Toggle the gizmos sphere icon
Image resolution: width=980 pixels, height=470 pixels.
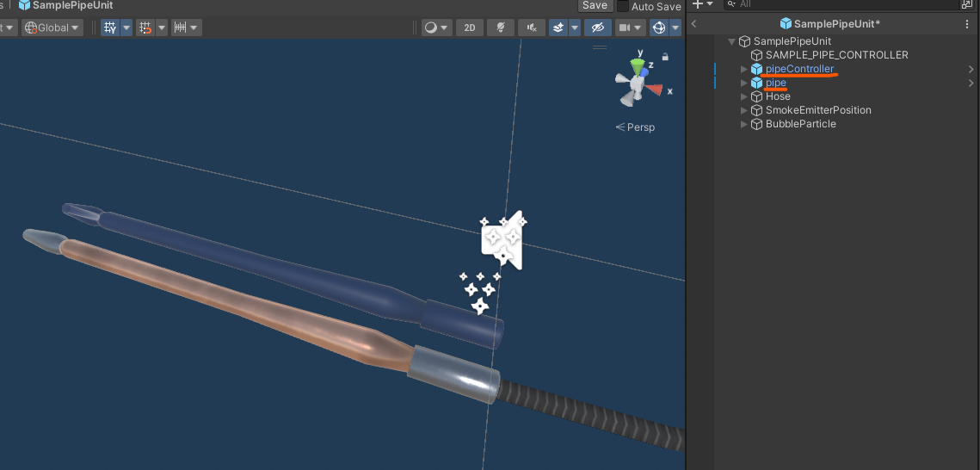(659, 28)
